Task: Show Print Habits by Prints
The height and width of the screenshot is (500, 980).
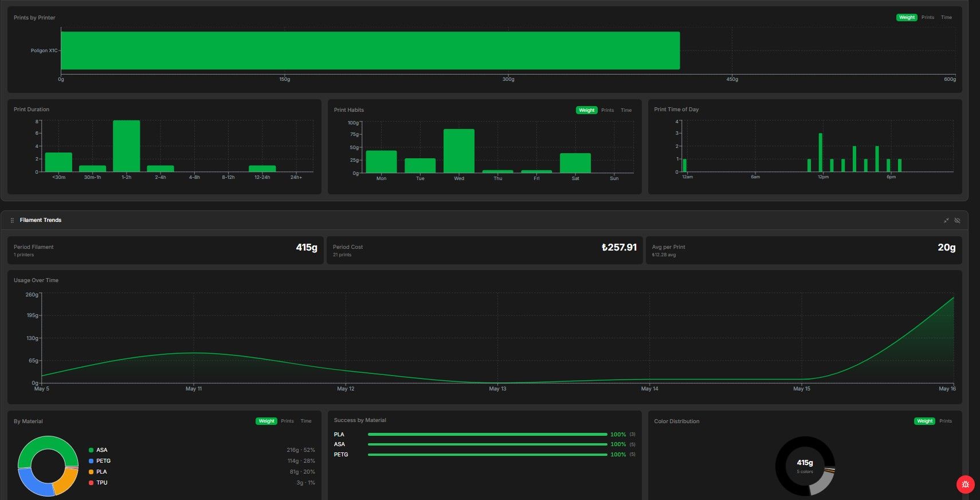Action: coord(607,110)
